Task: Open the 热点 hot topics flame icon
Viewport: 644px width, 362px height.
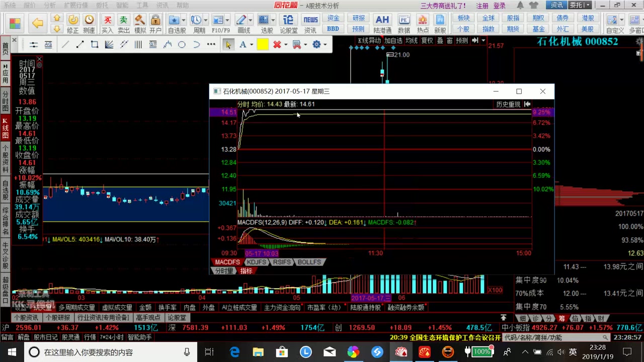Action: coord(423,24)
